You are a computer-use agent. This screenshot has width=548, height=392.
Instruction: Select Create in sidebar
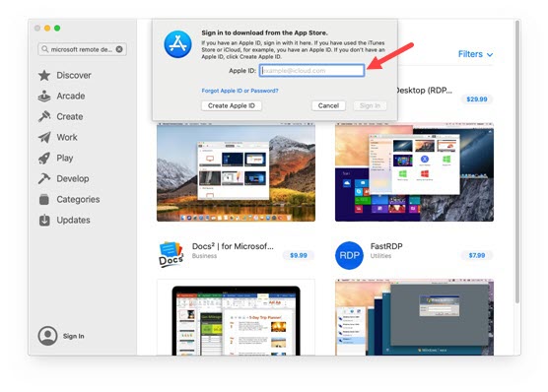[x=70, y=116]
